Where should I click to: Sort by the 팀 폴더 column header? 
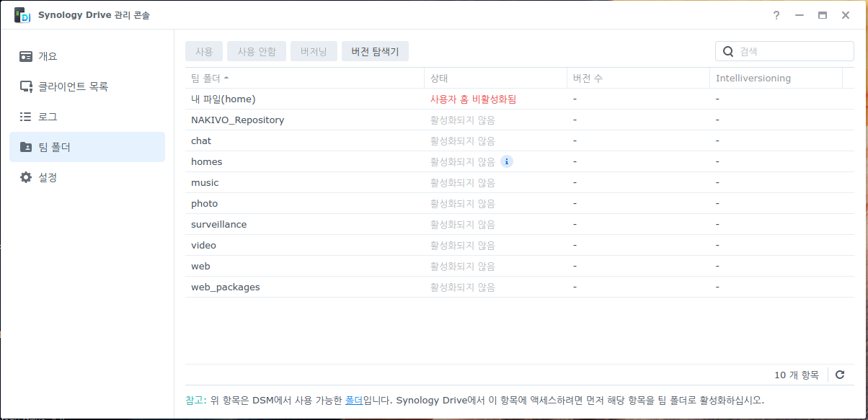click(x=304, y=78)
